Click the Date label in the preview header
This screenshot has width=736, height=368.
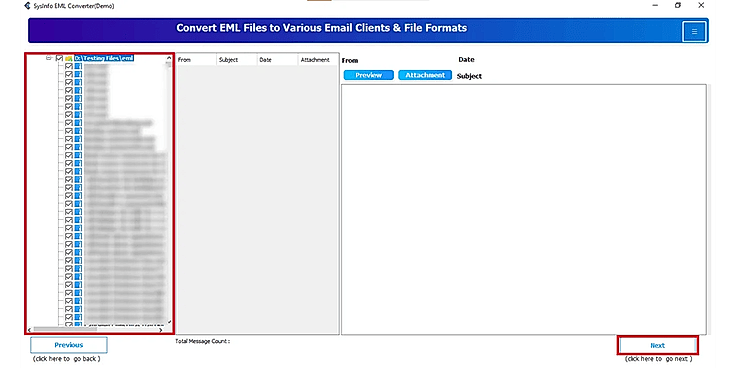(466, 60)
